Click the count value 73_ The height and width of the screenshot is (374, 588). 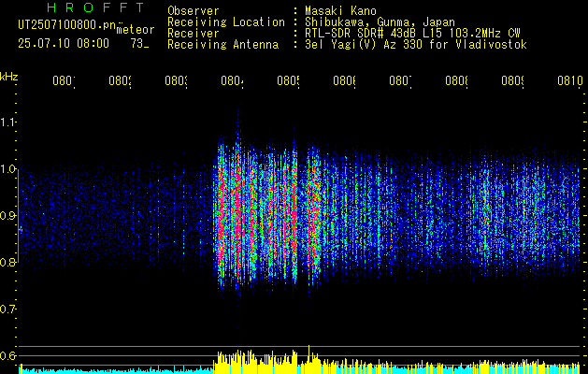pos(139,44)
